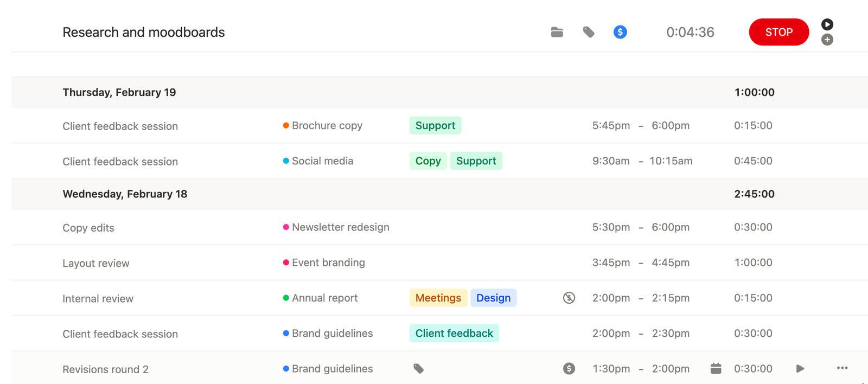Edit the Research and moodboards description
This screenshot has height=384, width=868.
(144, 33)
